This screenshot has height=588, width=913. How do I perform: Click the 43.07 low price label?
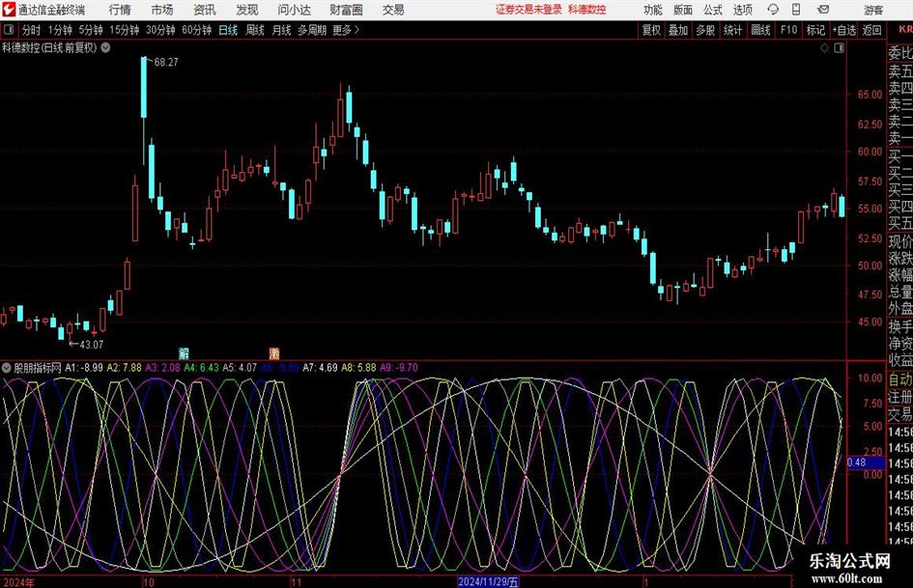pyautogui.click(x=92, y=345)
